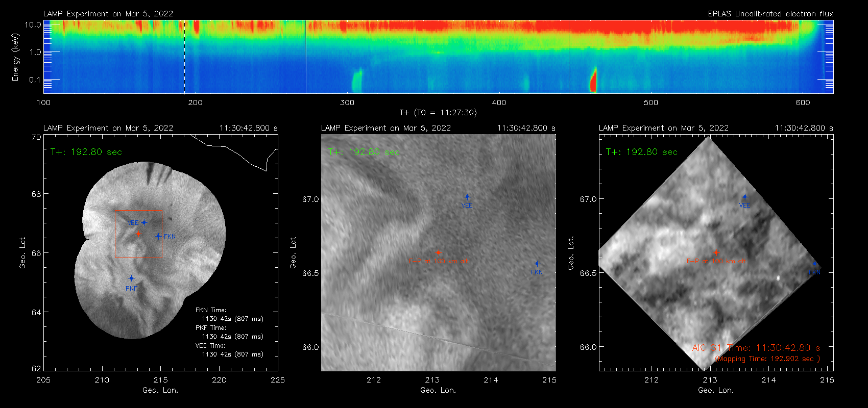Click the '11:30:42.800 s' timestamp above left panel

(249, 128)
